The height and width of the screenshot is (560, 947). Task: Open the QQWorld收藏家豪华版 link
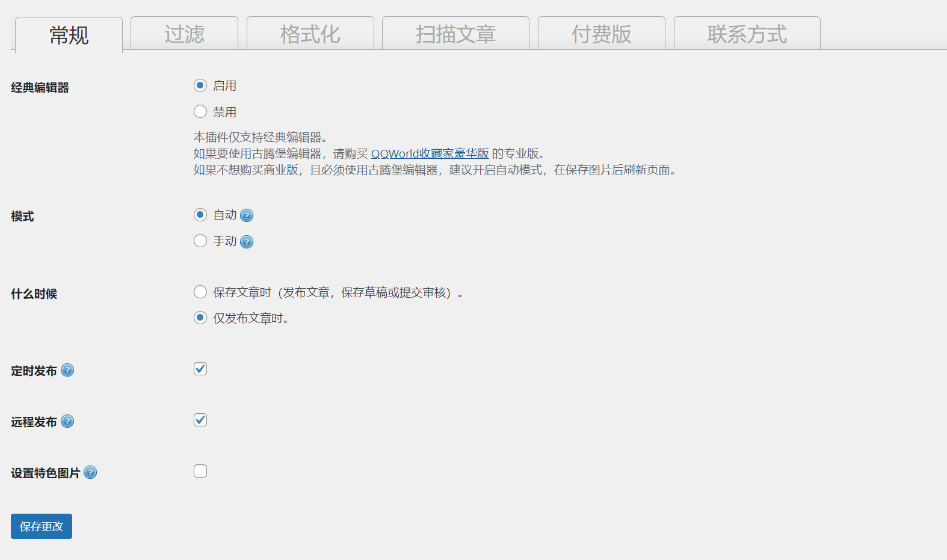tap(430, 153)
